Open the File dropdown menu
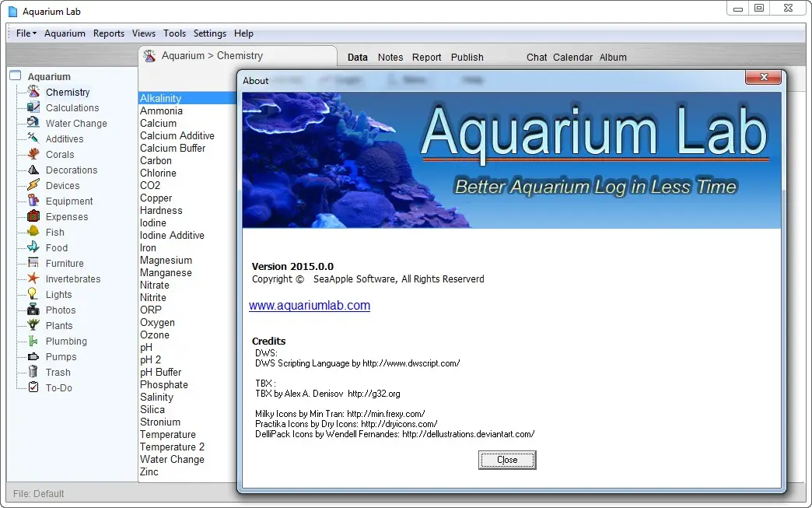 (26, 33)
